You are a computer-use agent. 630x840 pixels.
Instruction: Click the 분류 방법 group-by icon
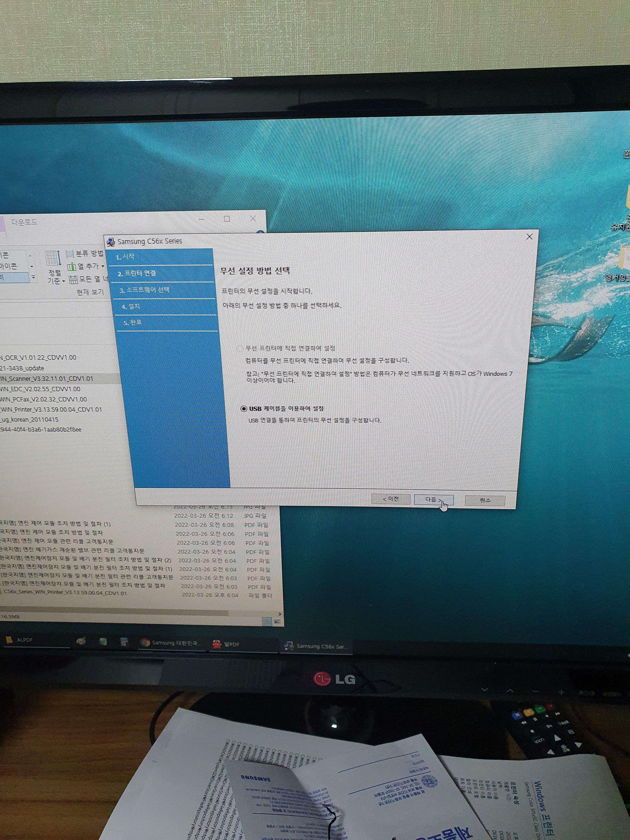(x=70, y=254)
